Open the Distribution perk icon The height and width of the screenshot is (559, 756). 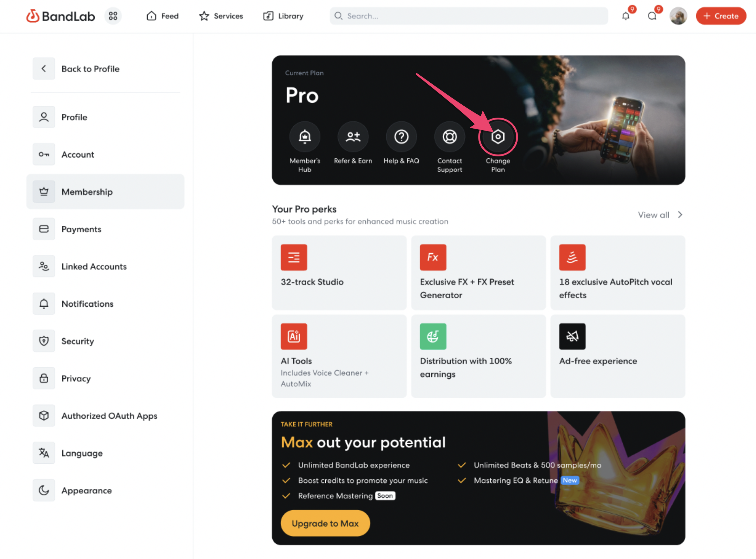(433, 336)
